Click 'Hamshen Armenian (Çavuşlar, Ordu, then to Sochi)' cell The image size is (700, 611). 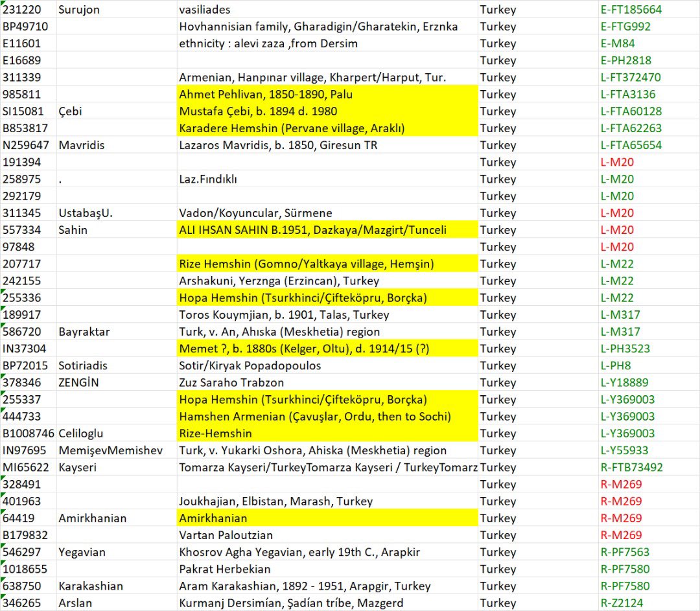(327, 417)
